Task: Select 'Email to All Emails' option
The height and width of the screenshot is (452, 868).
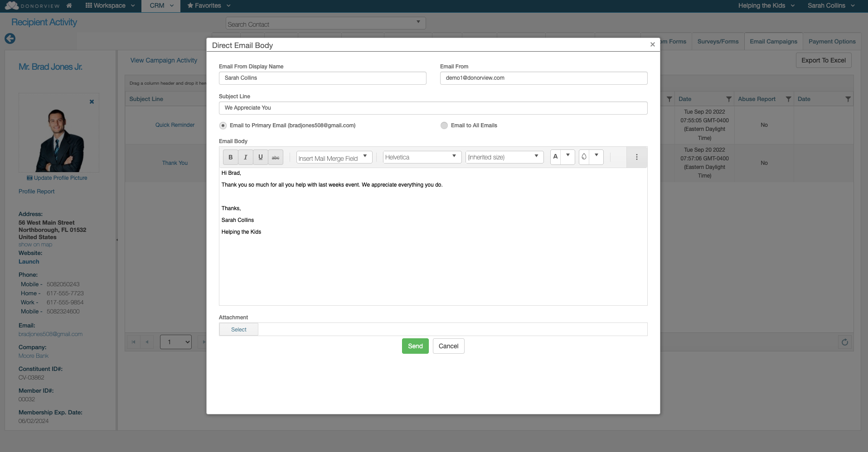Action: click(x=444, y=125)
